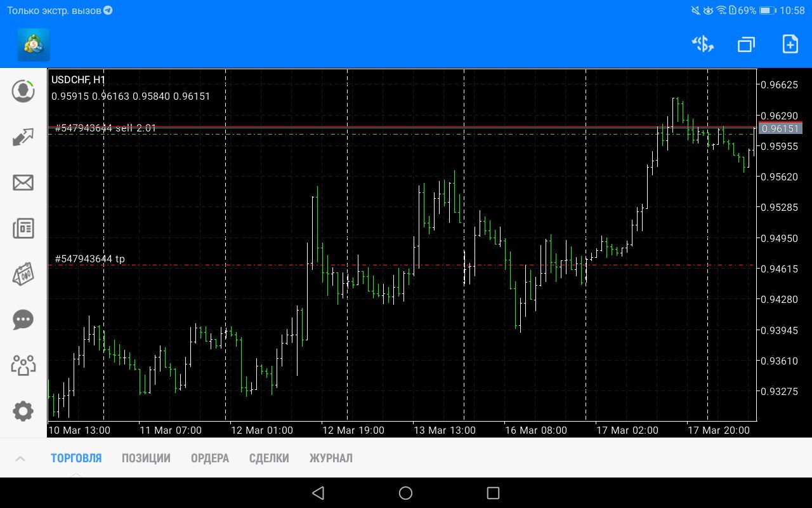Select the #547943644 tp level line
812x508 pixels.
tap(90, 259)
